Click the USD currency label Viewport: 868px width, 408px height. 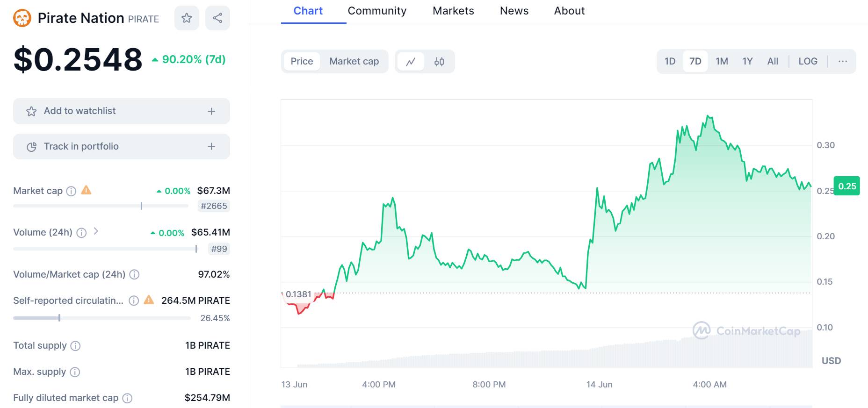(831, 361)
